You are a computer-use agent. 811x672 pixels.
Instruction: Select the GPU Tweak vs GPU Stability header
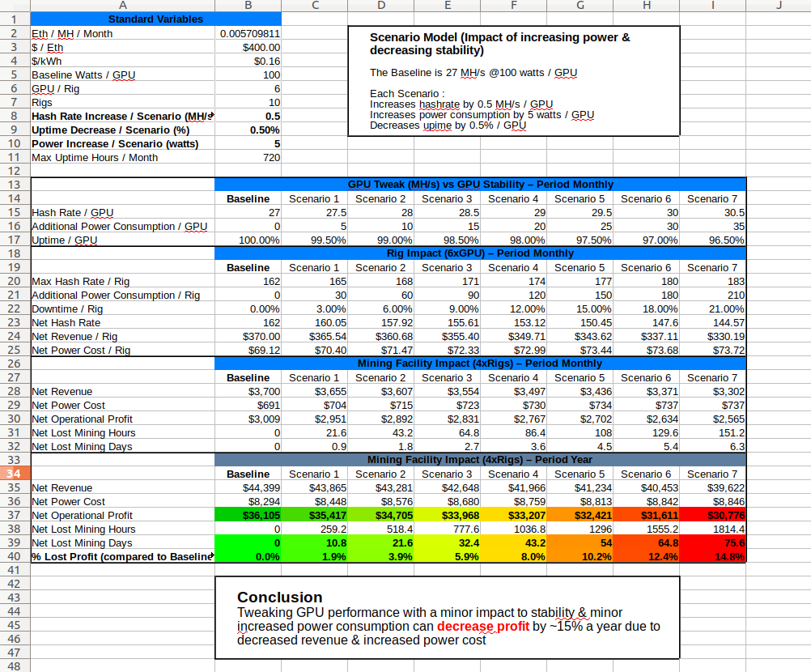click(x=481, y=184)
